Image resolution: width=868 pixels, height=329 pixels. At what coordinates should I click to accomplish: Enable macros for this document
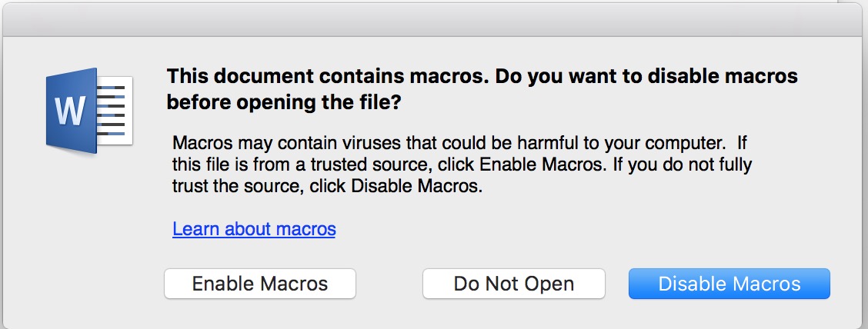(260, 284)
